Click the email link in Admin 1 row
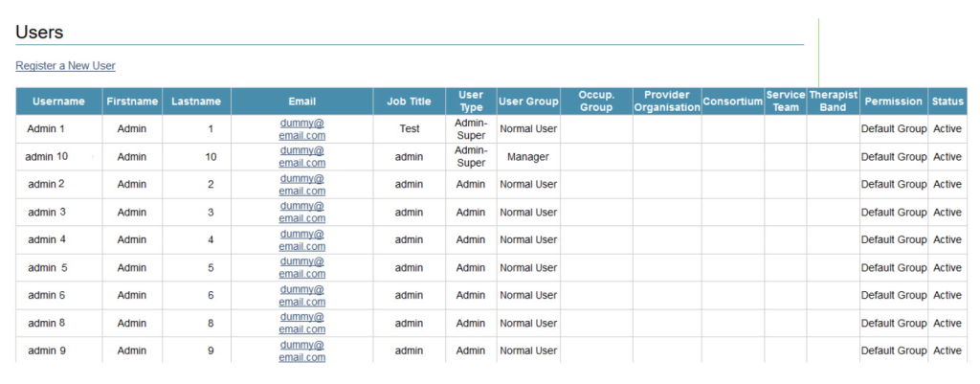The image size is (980, 384). 301,129
